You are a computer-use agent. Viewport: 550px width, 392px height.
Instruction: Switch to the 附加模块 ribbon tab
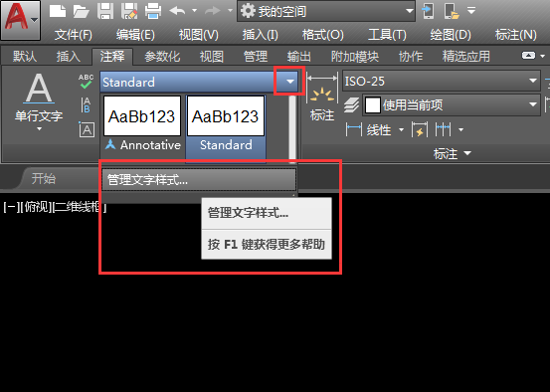click(x=355, y=56)
